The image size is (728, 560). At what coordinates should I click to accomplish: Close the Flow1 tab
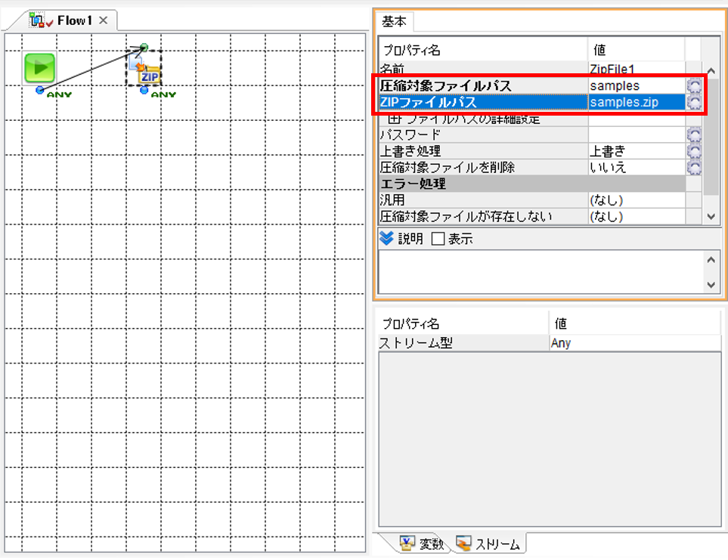[103, 20]
